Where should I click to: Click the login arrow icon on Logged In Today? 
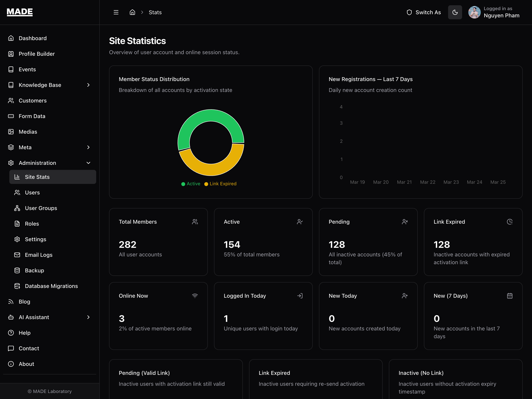point(300,296)
